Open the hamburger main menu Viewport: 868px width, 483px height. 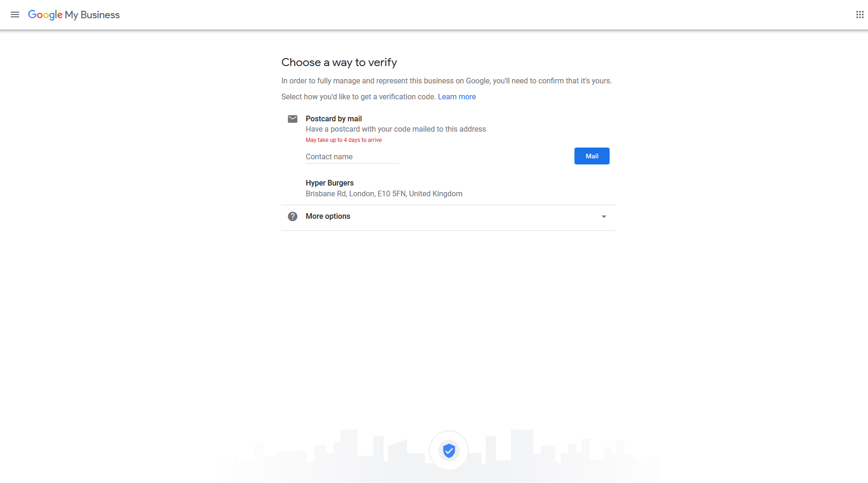pos(15,15)
